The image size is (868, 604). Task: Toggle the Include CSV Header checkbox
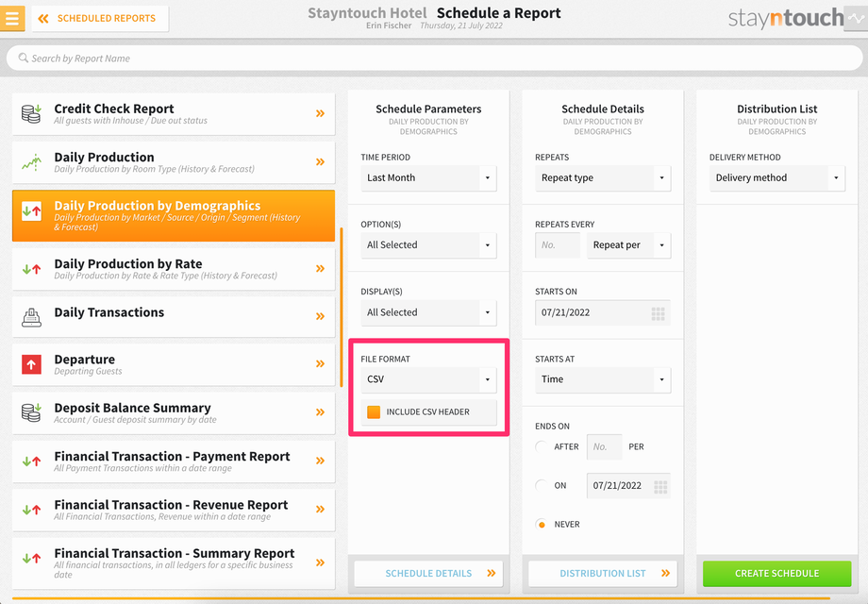374,411
